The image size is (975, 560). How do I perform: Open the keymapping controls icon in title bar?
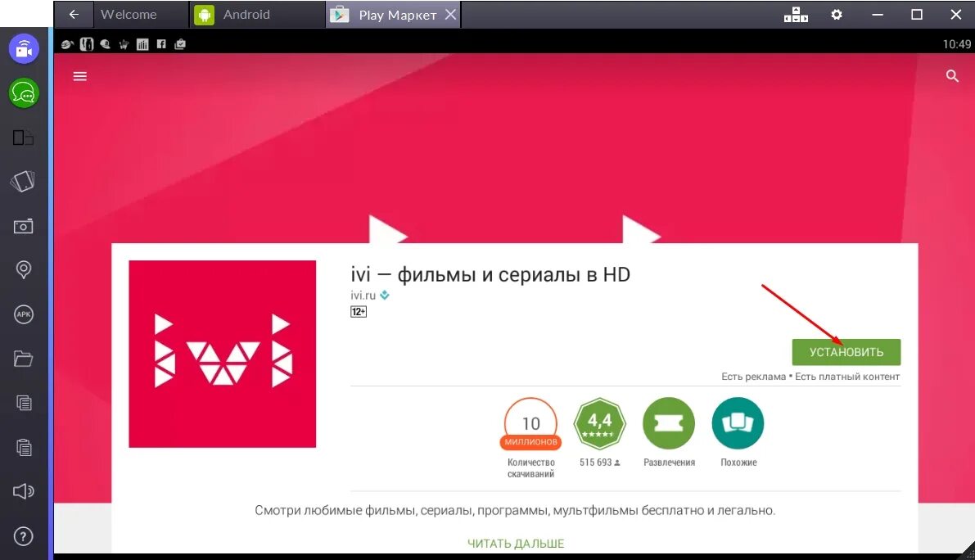796,14
